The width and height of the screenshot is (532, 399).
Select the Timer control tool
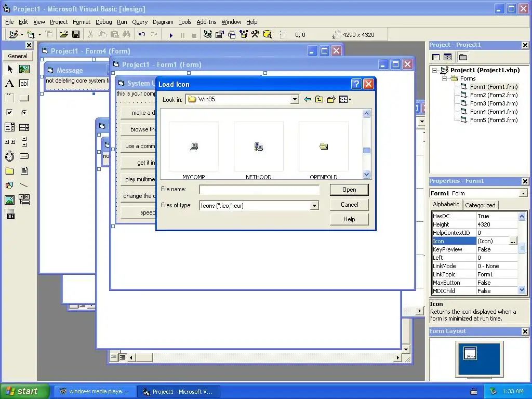click(x=10, y=156)
